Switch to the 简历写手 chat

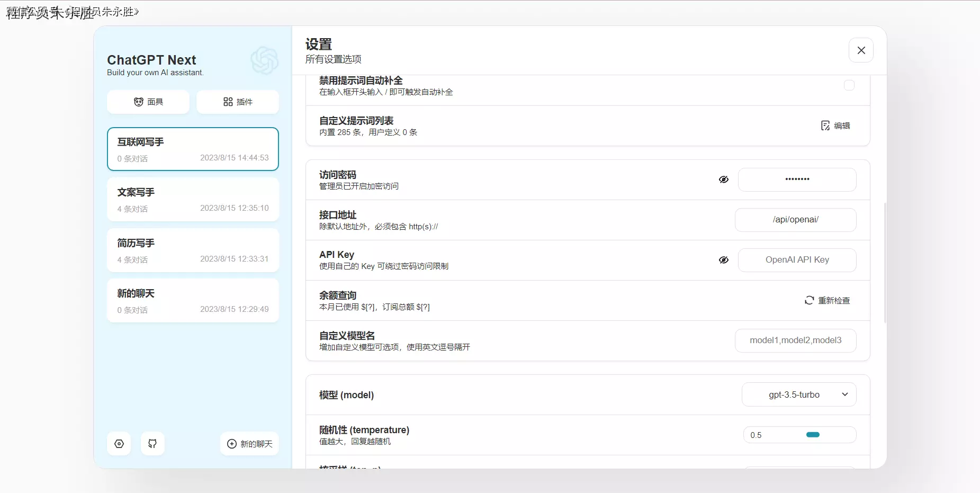click(193, 250)
